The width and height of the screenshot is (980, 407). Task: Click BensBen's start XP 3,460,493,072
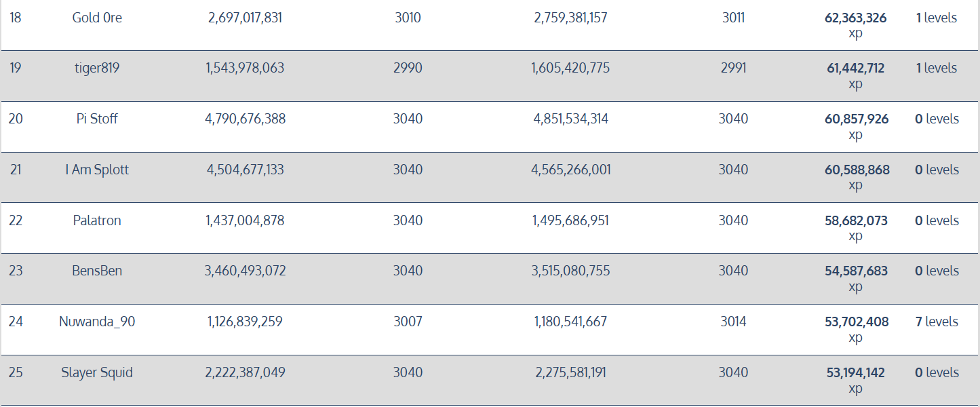coord(245,271)
